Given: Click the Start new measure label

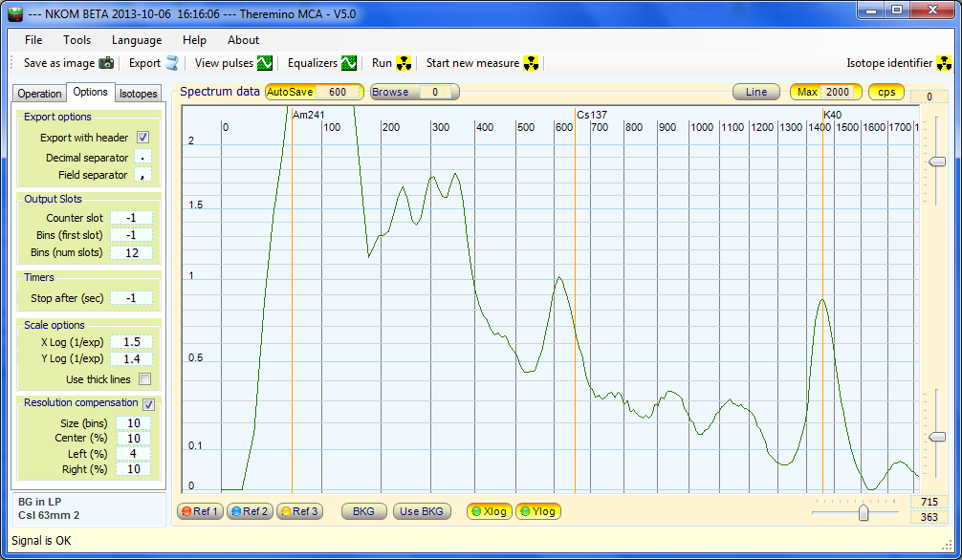Looking at the screenshot, I should click(x=473, y=62).
